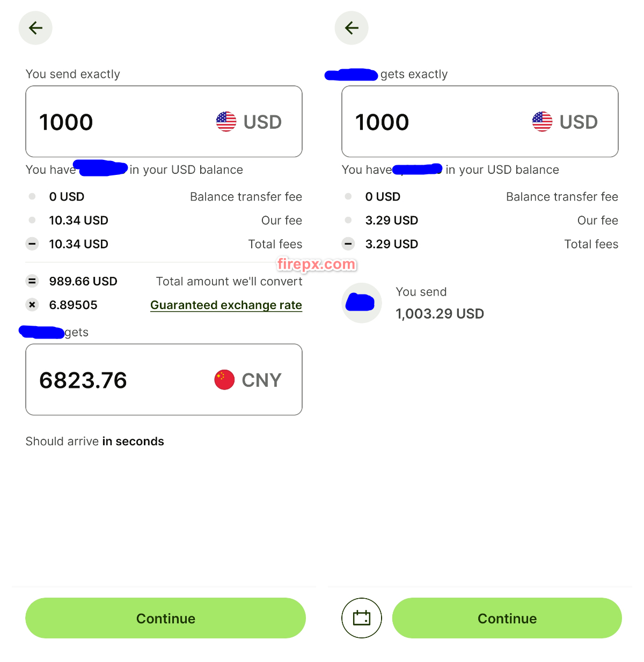This screenshot has width=644, height=662.
Task: Tap the equals icon beside 989.66 USD
Action: 32,281
